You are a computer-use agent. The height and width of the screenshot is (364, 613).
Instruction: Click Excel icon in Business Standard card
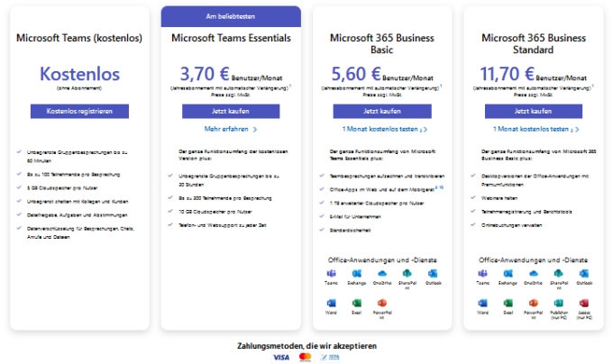coord(508,303)
